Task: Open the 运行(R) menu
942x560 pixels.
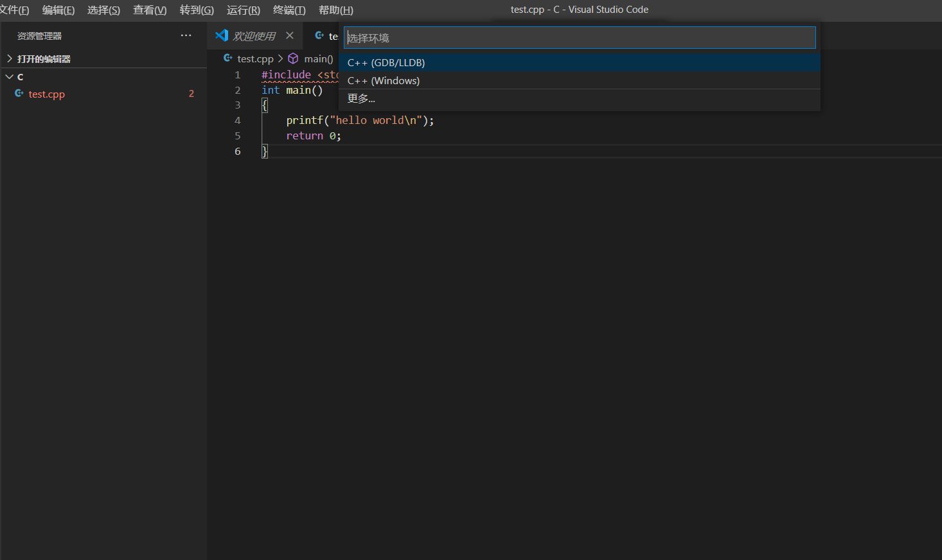Action: point(244,10)
